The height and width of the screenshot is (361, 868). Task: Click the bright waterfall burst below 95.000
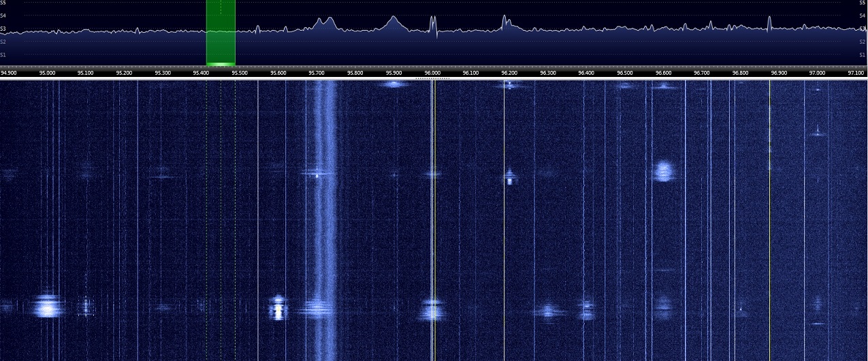click(48, 305)
